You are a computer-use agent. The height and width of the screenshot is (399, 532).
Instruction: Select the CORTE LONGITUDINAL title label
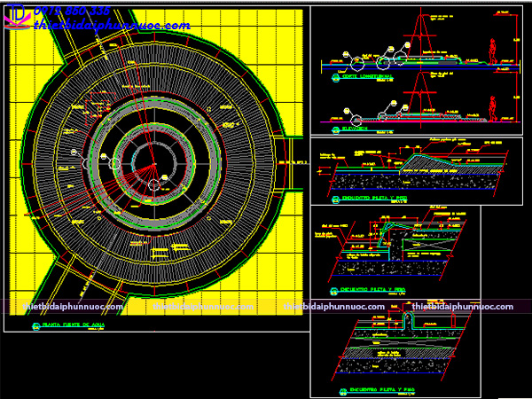coord(372,78)
